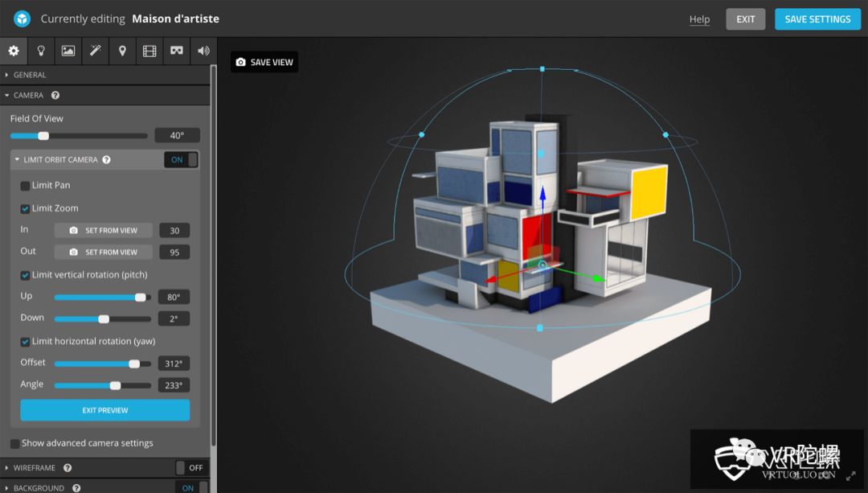Viewport: 868px width, 493px height.
Task: Click the green axis arrow gizmo
Action: coord(599,278)
